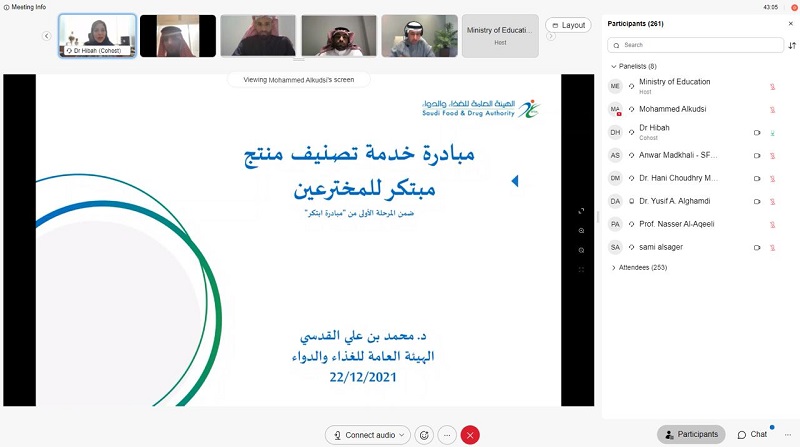
Task: Click the red leave meeting button
Action: tap(470, 435)
